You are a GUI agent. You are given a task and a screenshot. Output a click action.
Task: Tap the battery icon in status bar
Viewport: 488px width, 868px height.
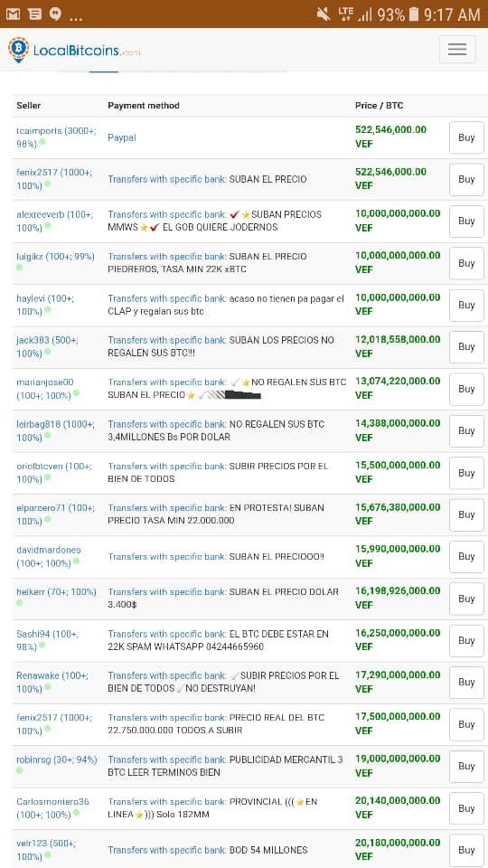pyautogui.click(x=414, y=14)
